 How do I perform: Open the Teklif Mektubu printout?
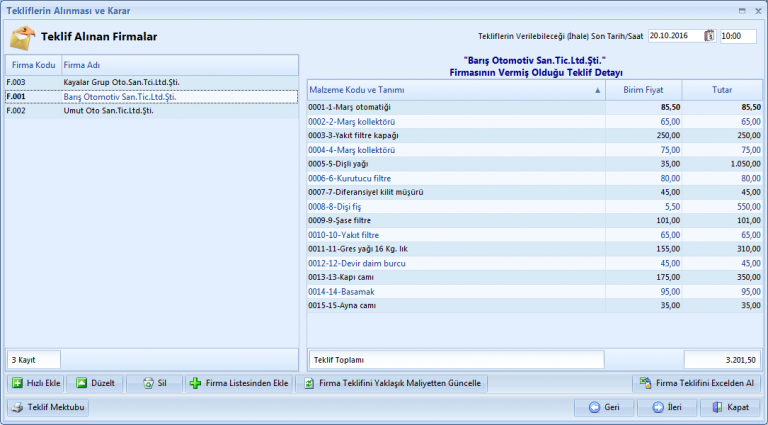(48, 407)
